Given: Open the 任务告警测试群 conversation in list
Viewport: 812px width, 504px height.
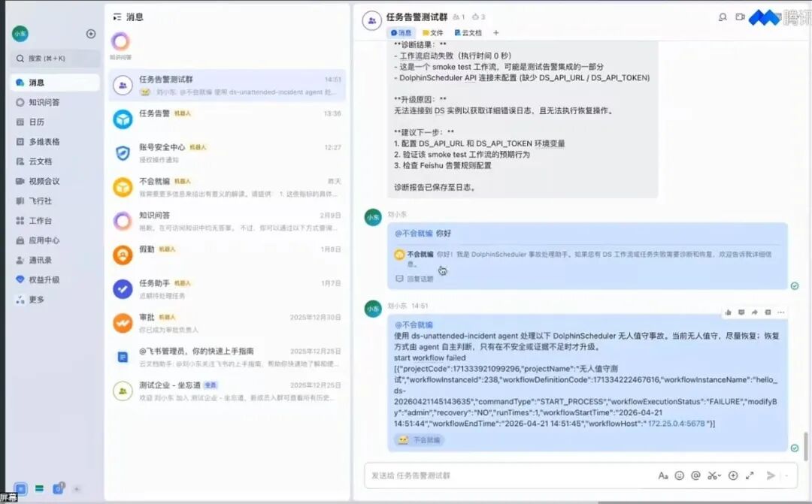Looking at the screenshot, I should click(x=227, y=85).
